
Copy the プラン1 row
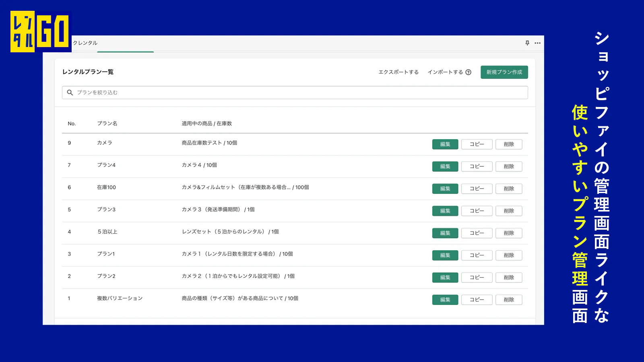point(477,255)
